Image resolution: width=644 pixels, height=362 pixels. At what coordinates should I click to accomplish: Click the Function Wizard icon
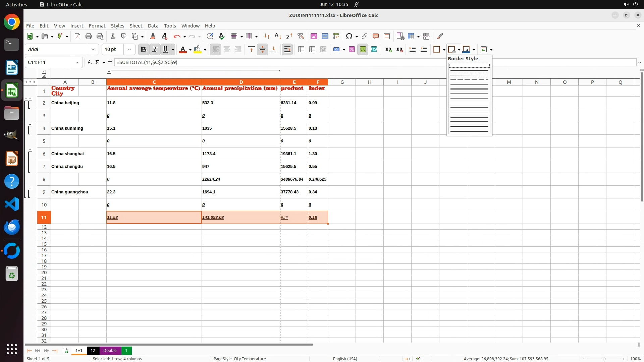click(90, 62)
